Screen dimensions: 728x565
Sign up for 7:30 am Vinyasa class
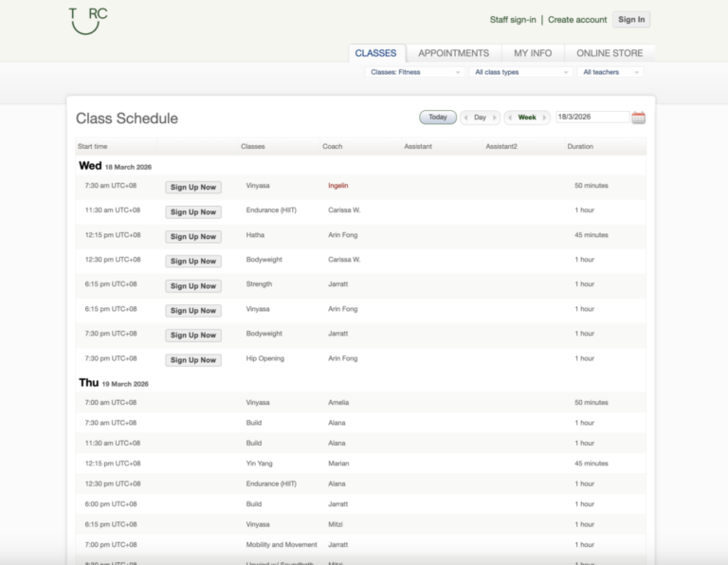tap(193, 187)
